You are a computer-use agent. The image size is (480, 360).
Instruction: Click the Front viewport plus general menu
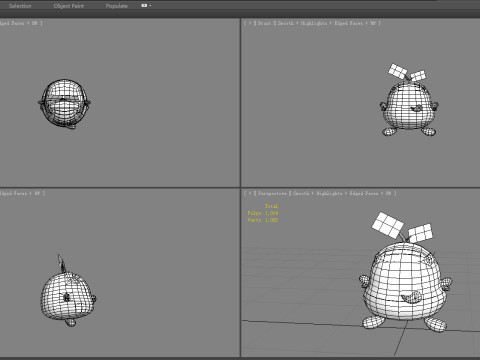pyautogui.click(x=250, y=23)
